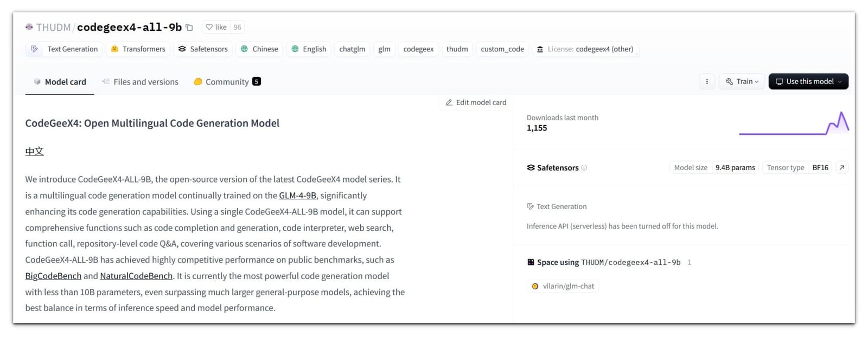Click the vilarin avatar on the glm-chat space

[534, 286]
